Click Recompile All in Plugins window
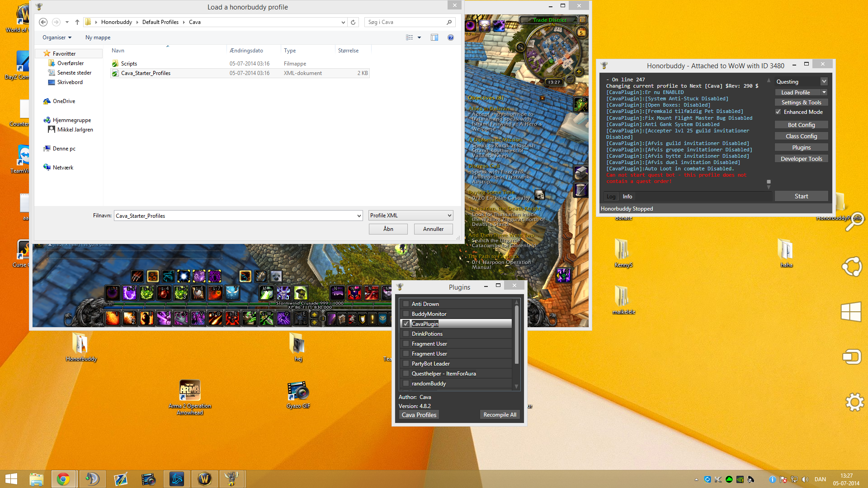868x488 pixels. (x=500, y=415)
